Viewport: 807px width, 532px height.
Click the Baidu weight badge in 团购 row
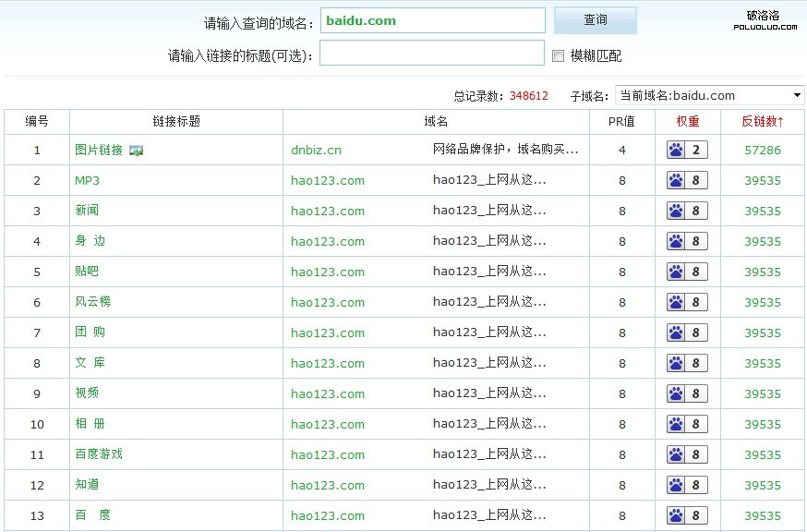click(687, 333)
